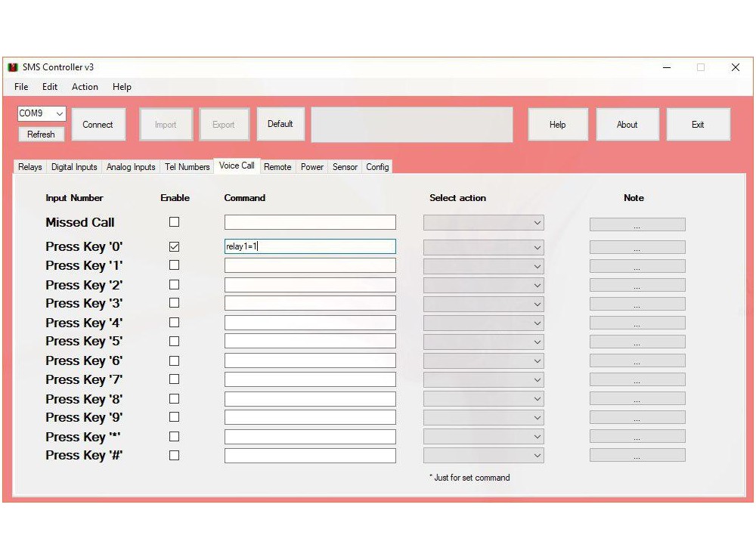Click the Command field for Press Key '1'
756x560 pixels.
310,266
